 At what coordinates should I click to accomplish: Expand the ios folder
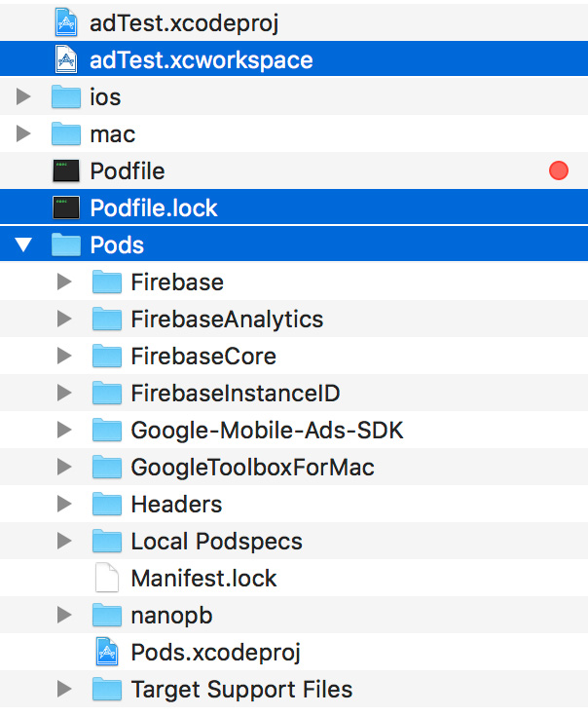coord(24,97)
